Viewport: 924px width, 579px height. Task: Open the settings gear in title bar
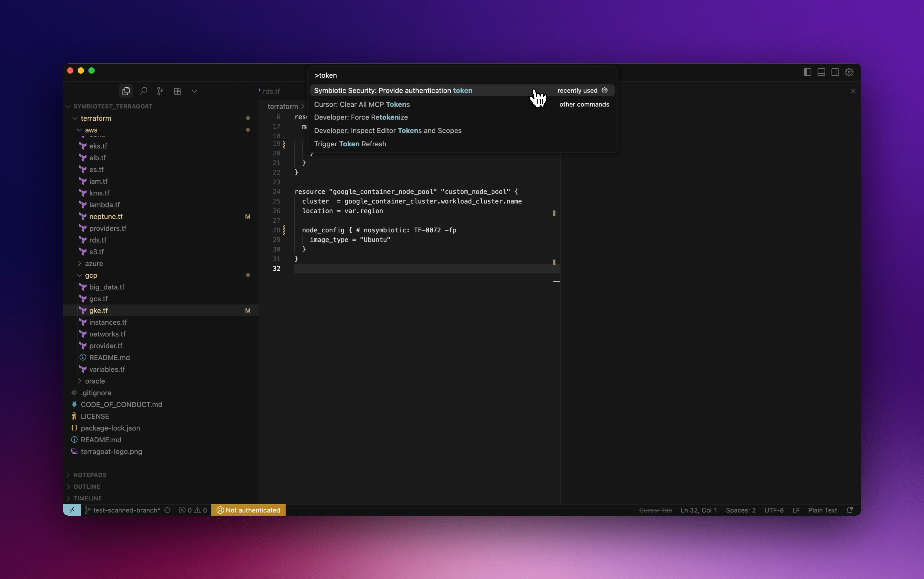click(x=849, y=72)
